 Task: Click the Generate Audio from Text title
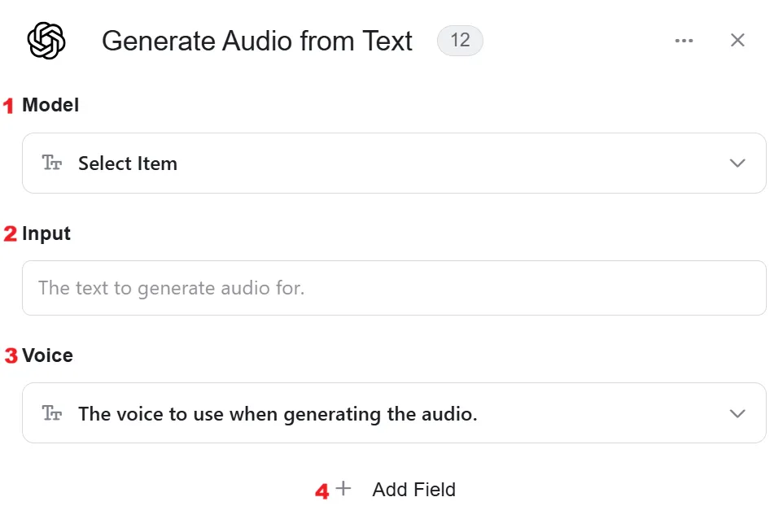(256, 41)
